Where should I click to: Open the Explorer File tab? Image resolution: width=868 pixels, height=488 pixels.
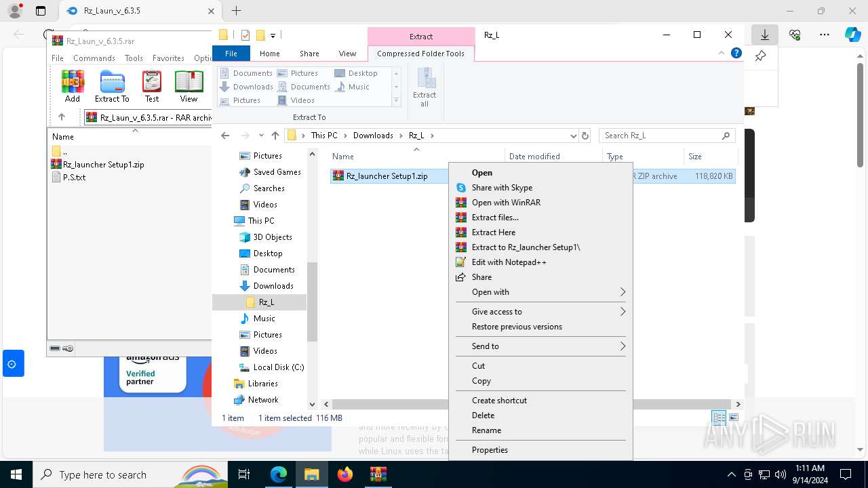[x=231, y=54]
